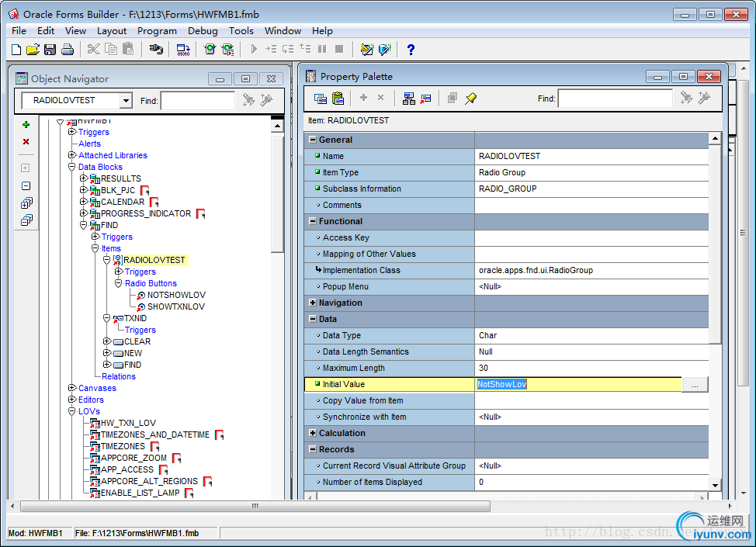Viewport: 756px width, 547px height.
Task: Click the Freeze/Unfreeze pin icon
Action: pyautogui.click(x=470, y=99)
